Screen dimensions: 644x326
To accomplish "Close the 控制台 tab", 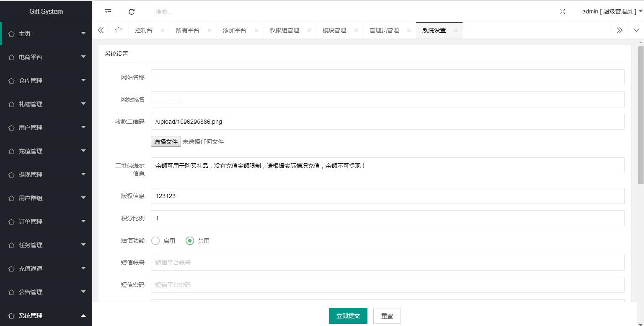I will (x=163, y=30).
